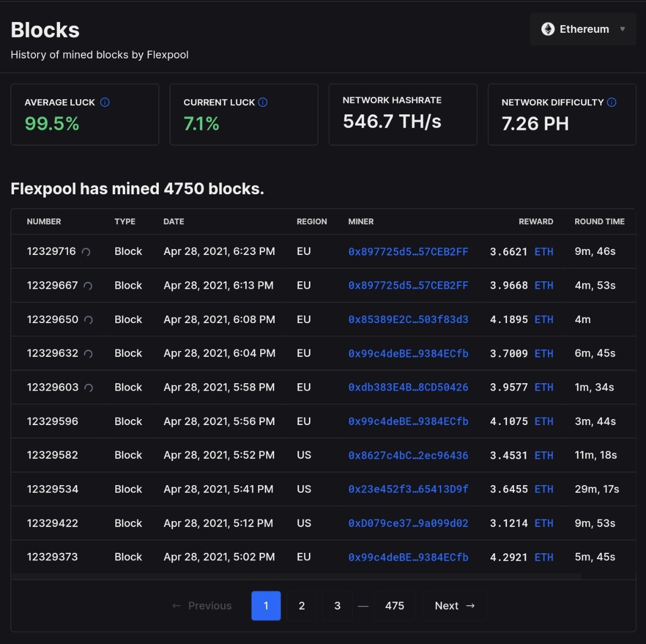Go to page 2 of blocks
This screenshot has height=644, width=646.
302,606
